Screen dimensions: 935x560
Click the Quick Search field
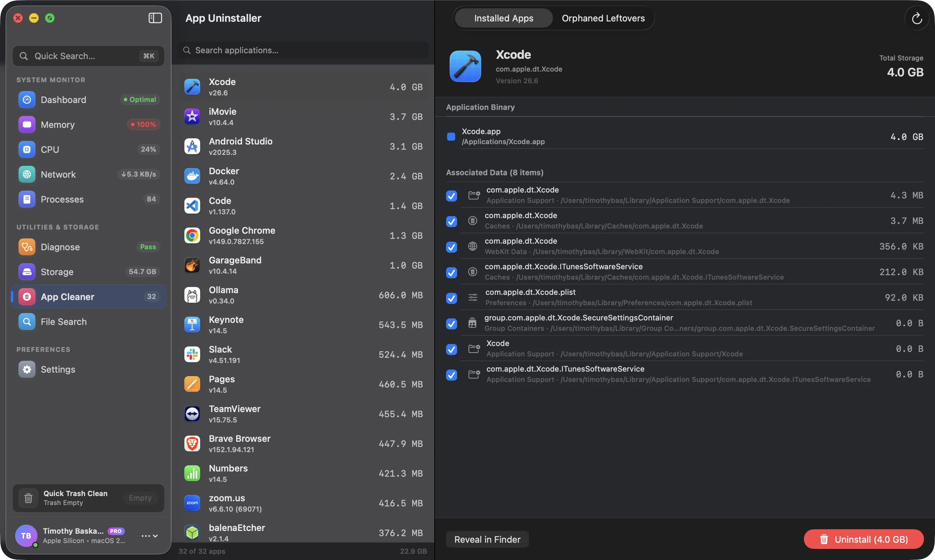pyautogui.click(x=88, y=56)
